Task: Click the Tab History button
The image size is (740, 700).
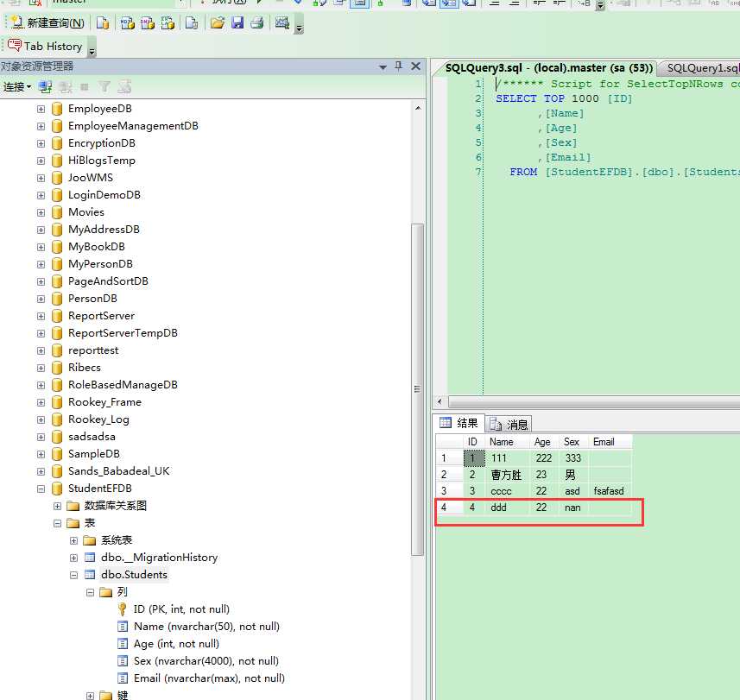Action: [45, 47]
